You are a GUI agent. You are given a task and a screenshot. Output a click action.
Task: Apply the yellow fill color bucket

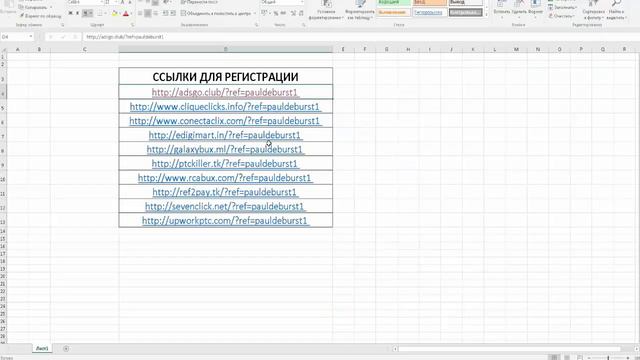[x=115, y=13]
